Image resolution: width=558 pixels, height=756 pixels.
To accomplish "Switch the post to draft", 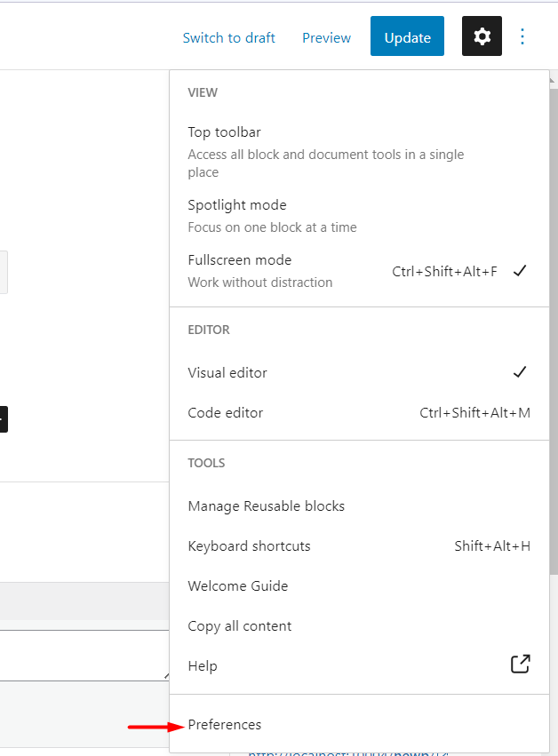I will [228, 37].
